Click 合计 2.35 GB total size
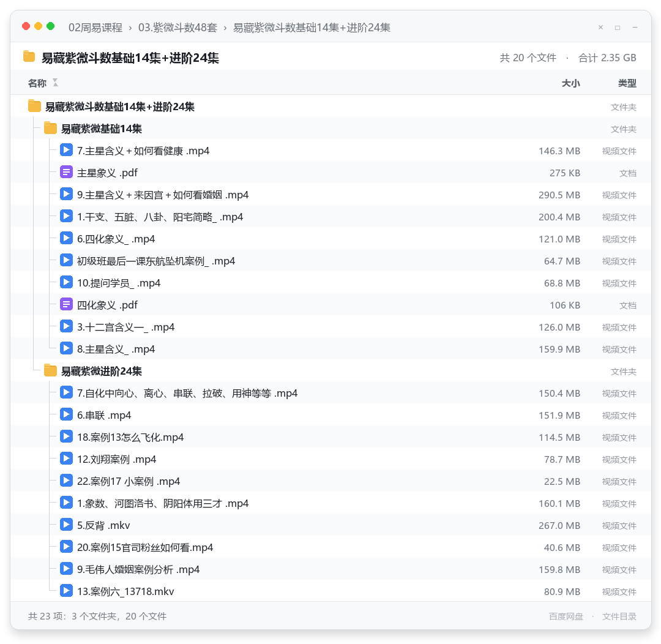 607,58
